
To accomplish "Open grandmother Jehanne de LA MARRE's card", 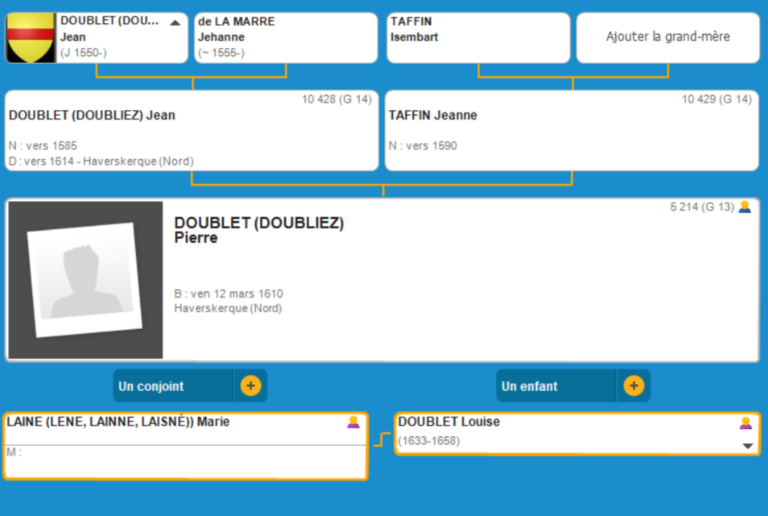I will [x=285, y=37].
